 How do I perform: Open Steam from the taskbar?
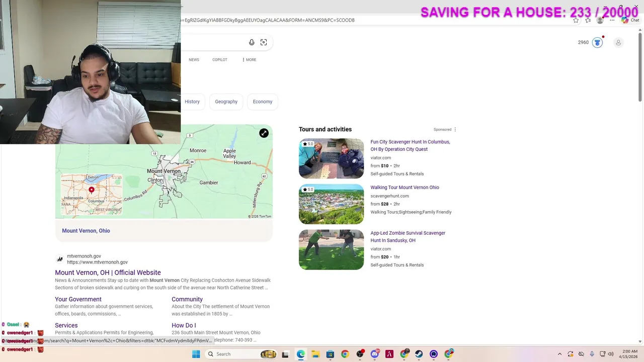pos(419,354)
